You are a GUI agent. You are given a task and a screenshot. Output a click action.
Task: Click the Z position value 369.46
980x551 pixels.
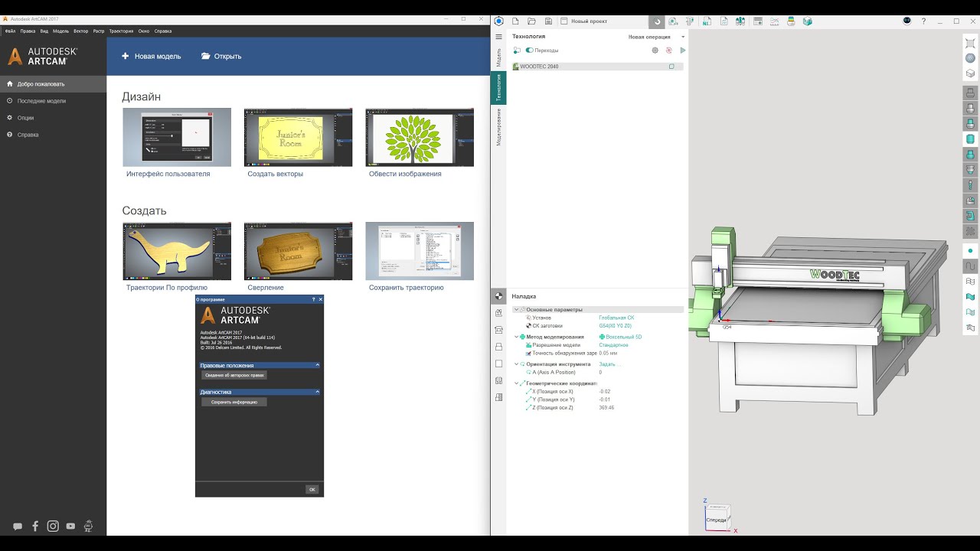(606, 408)
